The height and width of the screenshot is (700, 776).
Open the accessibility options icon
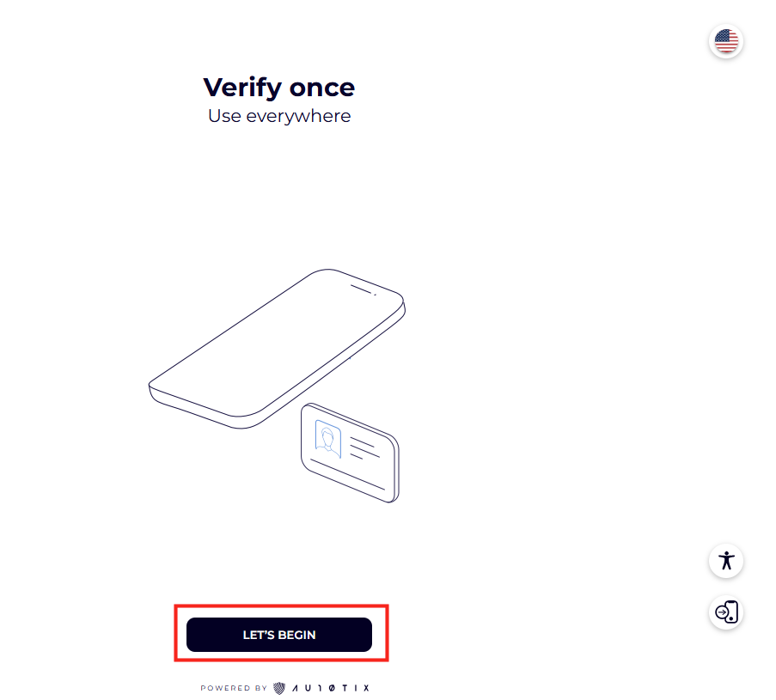pyautogui.click(x=726, y=561)
